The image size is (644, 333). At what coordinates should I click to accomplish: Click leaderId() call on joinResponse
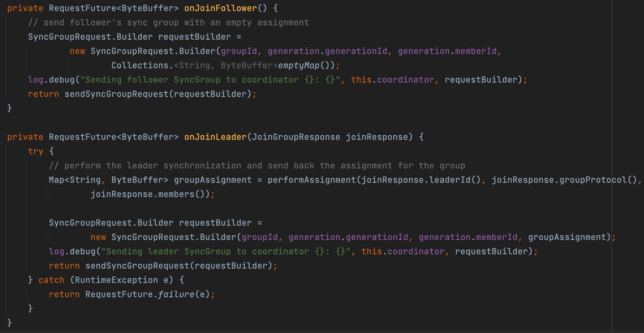coord(455,180)
